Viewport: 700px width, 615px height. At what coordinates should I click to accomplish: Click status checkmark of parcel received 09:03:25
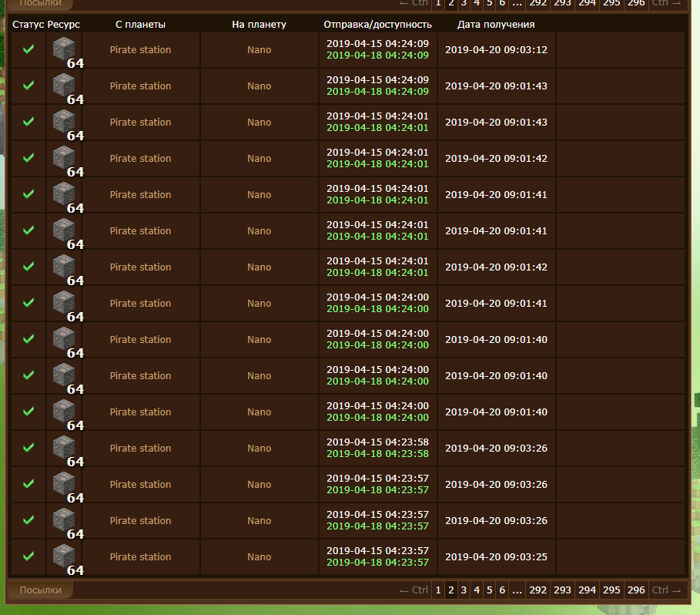(28, 556)
